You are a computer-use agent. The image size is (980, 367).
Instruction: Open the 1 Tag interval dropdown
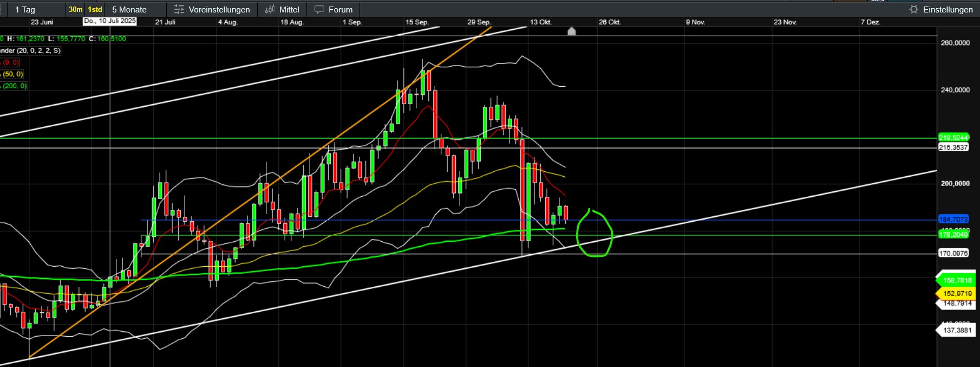point(32,10)
